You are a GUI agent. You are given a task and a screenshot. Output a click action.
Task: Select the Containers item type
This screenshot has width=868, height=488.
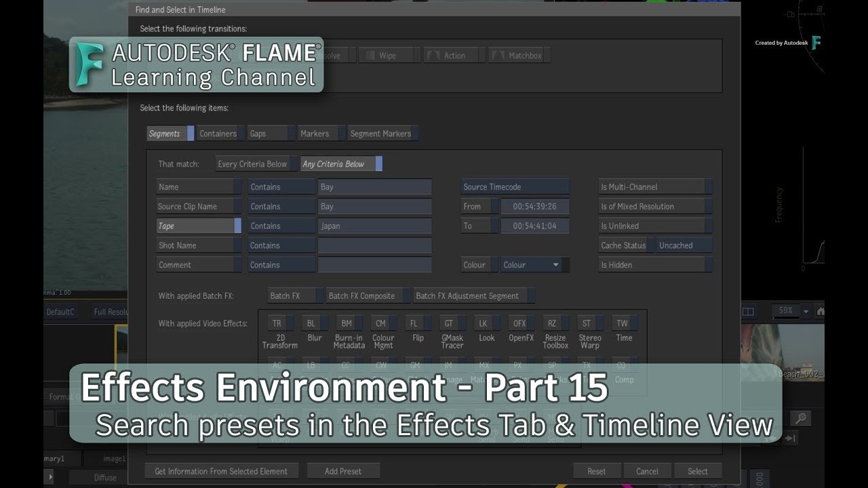[x=221, y=134]
